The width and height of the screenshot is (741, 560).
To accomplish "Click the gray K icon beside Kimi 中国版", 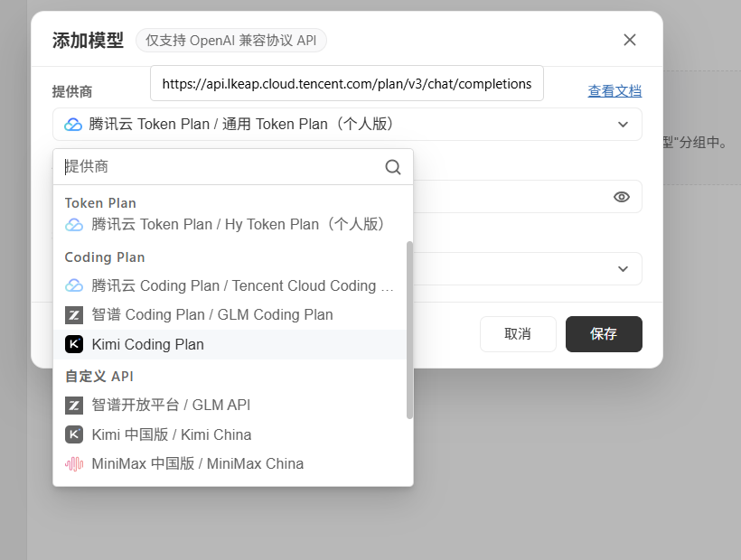I will [74, 434].
